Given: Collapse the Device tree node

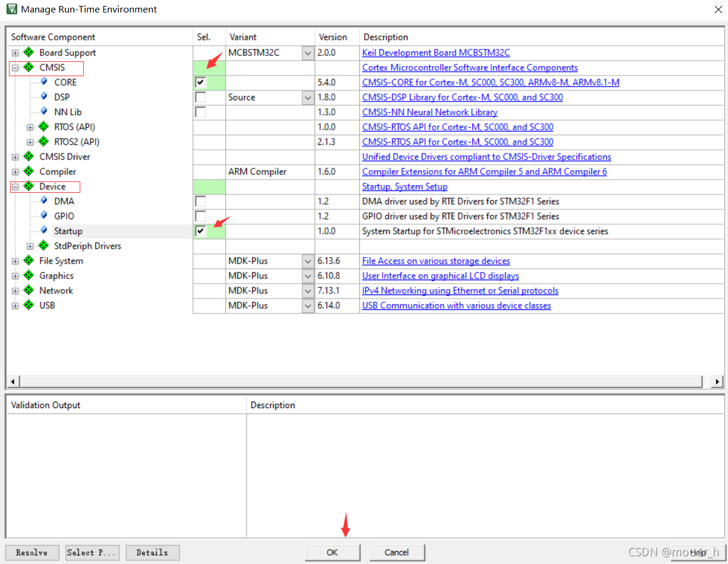Looking at the screenshot, I should pyautogui.click(x=15, y=187).
